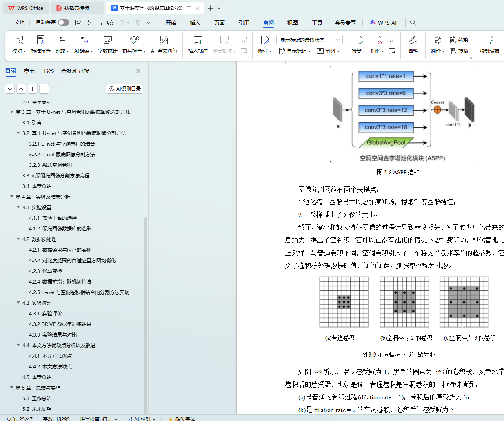
Task: Click the 接受 accept change icon
Action: 358,40
